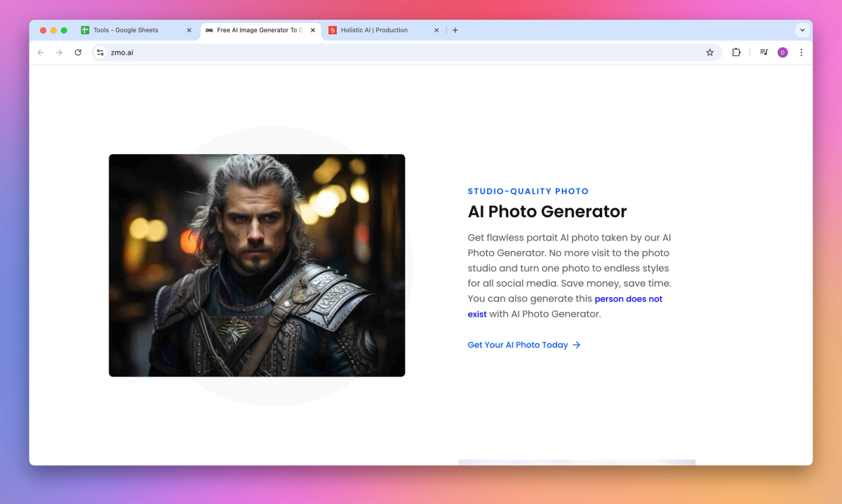Click the zmo.ai address bar

tap(406, 53)
